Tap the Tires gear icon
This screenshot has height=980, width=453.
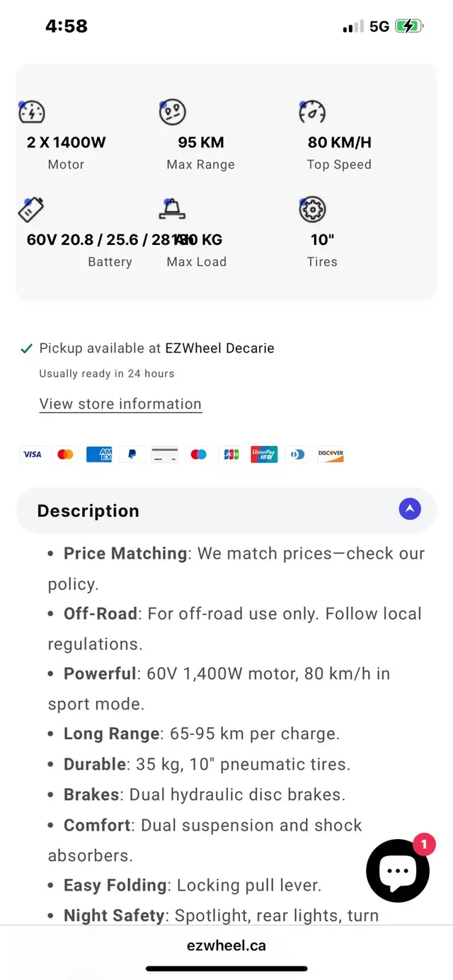pos(312,210)
